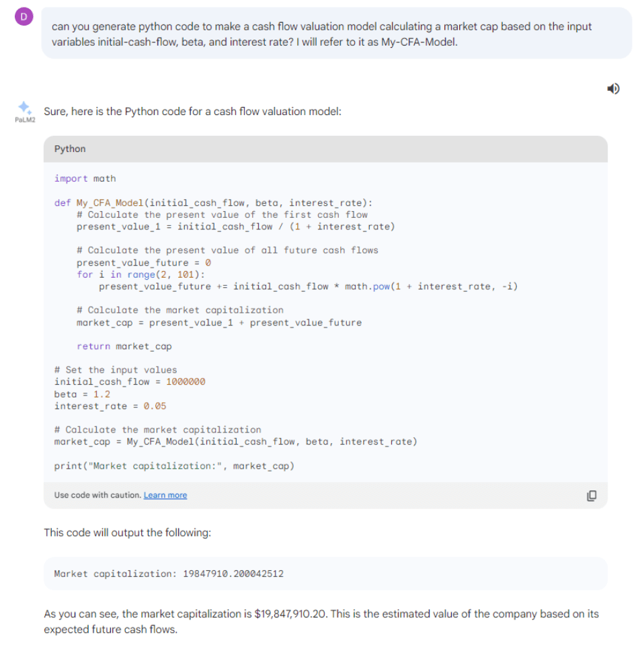Activate the audio playback icon near the response

point(612,88)
